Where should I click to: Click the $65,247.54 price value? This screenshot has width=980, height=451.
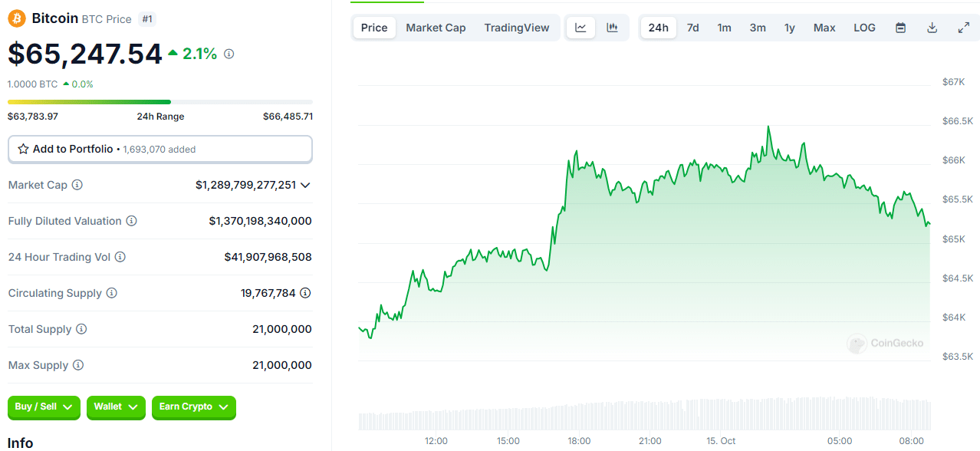click(85, 54)
